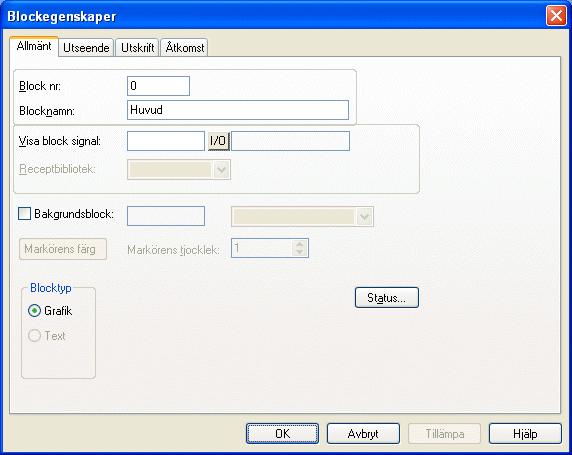Open the Receptbibliotek dropdown
Screen dimensions: 572x455
tap(221, 170)
